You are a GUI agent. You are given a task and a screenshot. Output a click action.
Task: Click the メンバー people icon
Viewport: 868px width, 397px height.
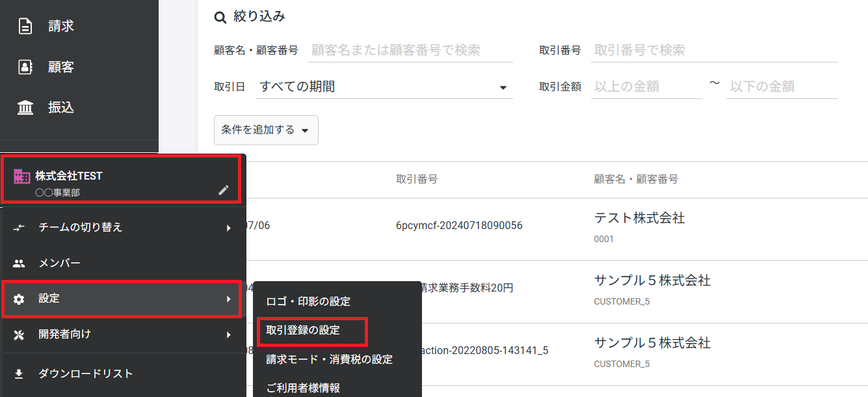click(x=19, y=264)
